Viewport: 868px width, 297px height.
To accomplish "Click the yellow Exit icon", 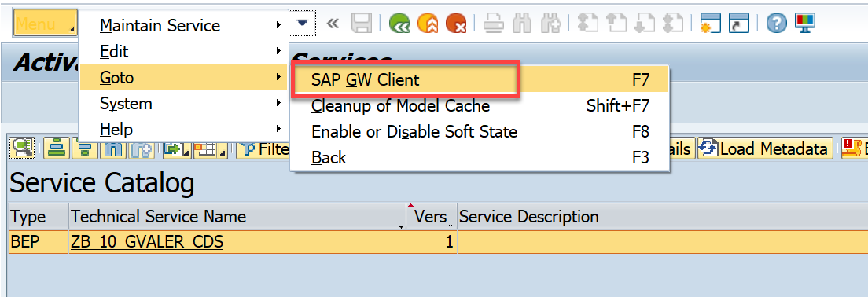I will (x=428, y=24).
